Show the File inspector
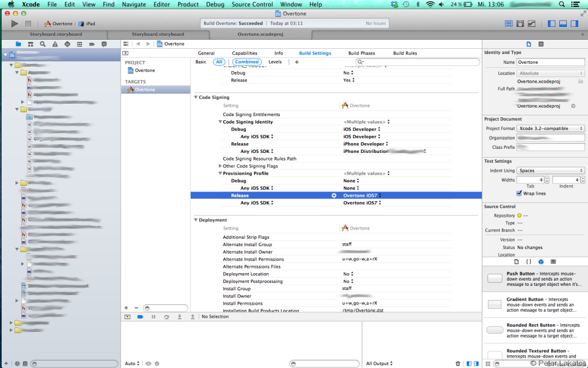Screen dimensions: 588x368 click(x=529, y=44)
